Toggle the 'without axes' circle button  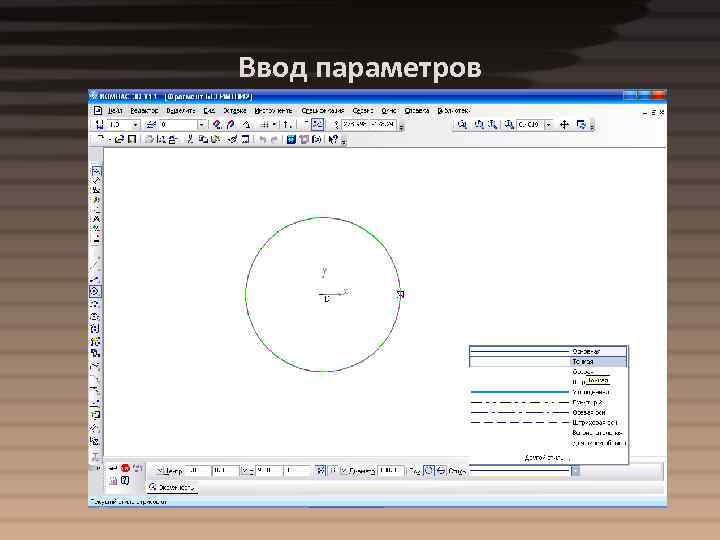[x=428, y=471]
